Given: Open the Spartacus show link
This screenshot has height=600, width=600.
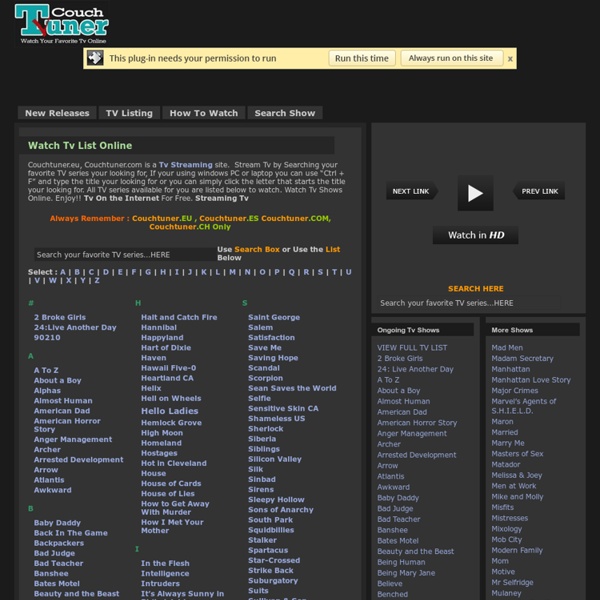Looking at the screenshot, I should (268, 550).
